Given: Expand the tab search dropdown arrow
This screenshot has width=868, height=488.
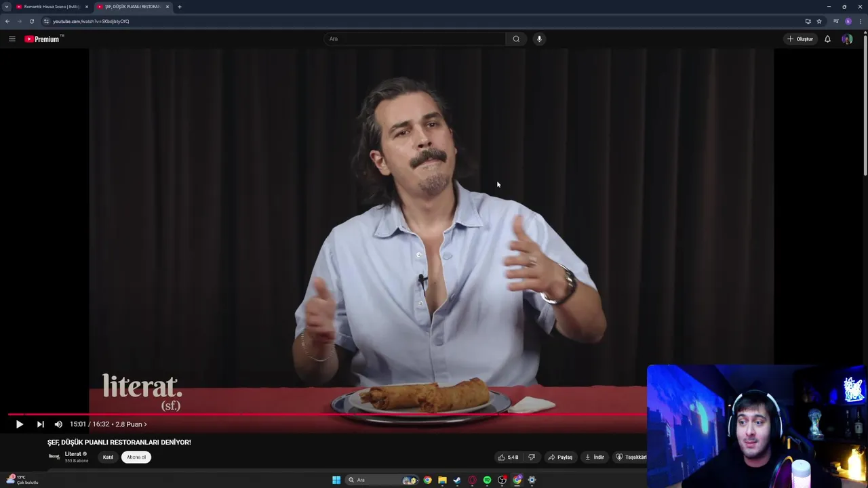Looking at the screenshot, I should [x=7, y=7].
